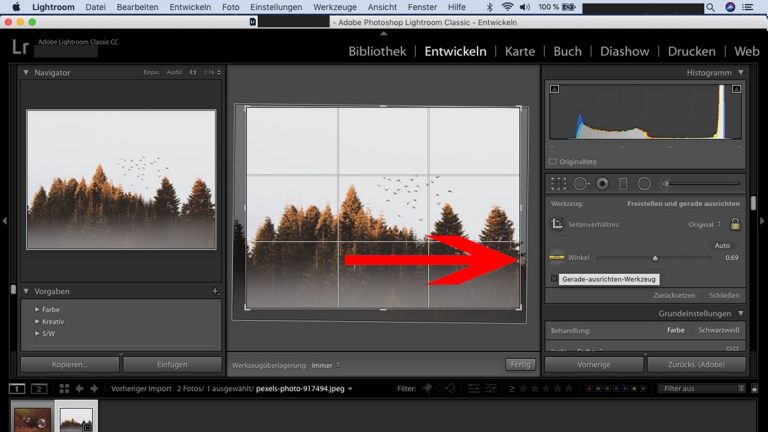Screen dimensions: 768x432
Task: Open the Werkzeugüberlagerung Immer dropdown
Action: pos(325,365)
